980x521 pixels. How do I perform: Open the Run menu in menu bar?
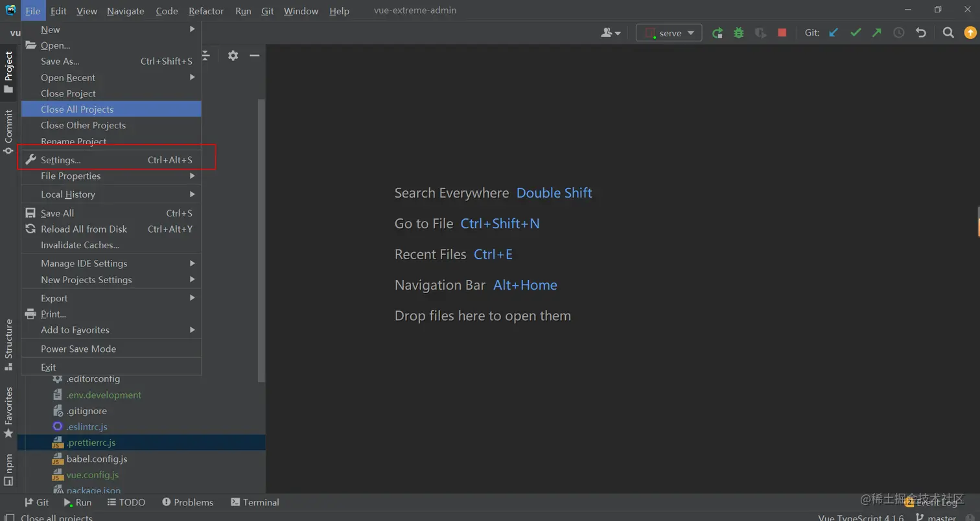pyautogui.click(x=243, y=11)
